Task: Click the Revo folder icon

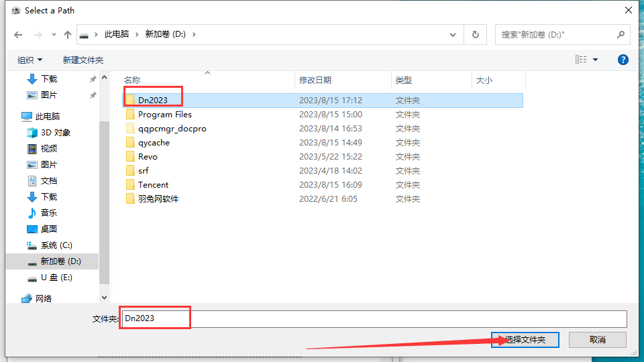Action: tap(130, 156)
